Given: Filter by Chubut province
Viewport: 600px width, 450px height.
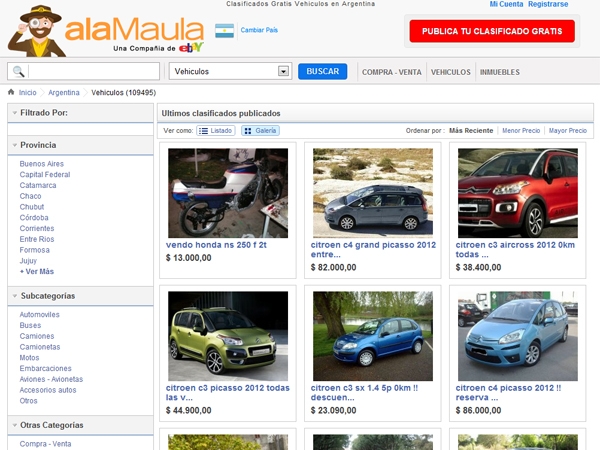Looking at the screenshot, I should [x=32, y=207].
